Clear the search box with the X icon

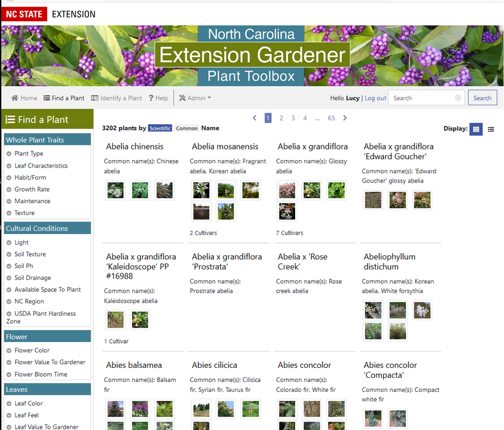coord(457,98)
